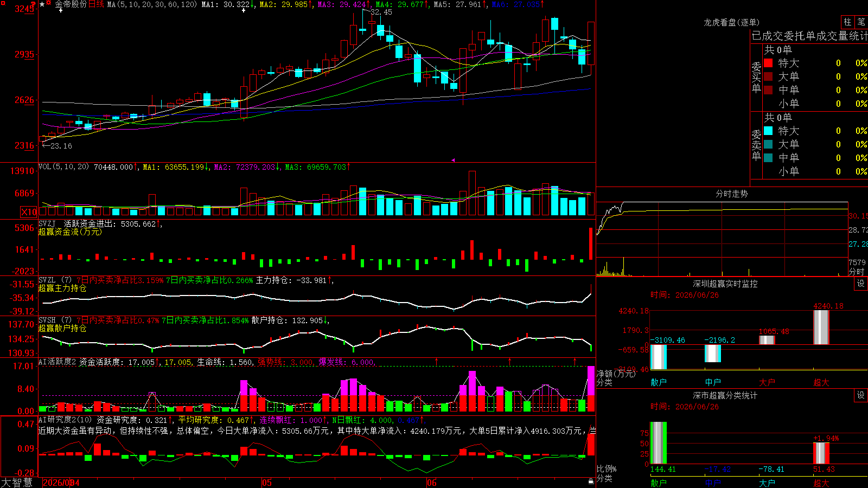The image size is (868, 488).
Task: Click the 中户 bar showing -2196.2
Action: pyautogui.click(x=713, y=353)
